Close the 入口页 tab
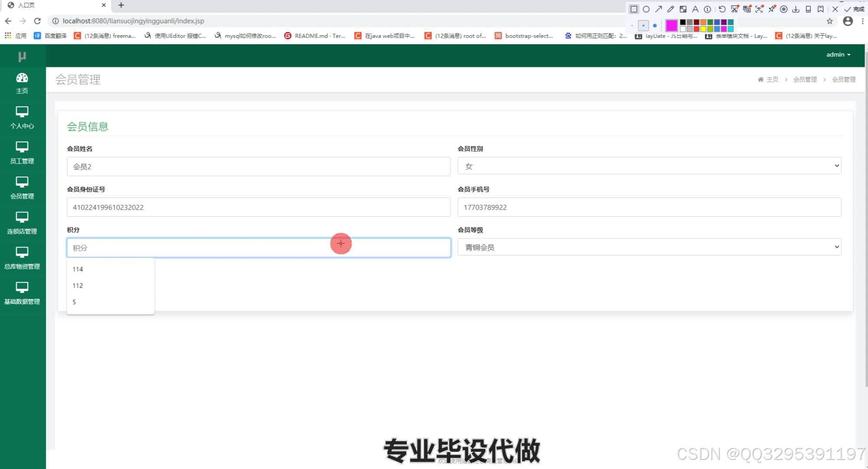The width and height of the screenshot is (868, 469). pyautogui.click(x=104, y=5)
